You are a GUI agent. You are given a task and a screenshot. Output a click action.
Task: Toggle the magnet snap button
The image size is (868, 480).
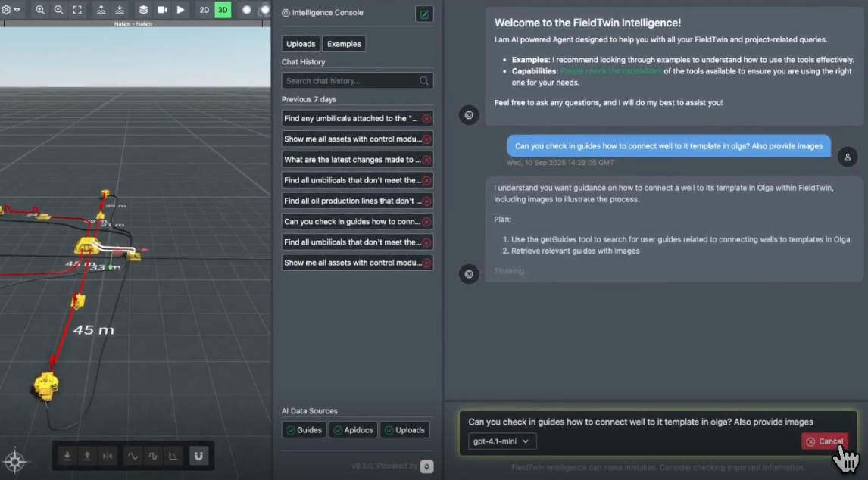(198, 456)
